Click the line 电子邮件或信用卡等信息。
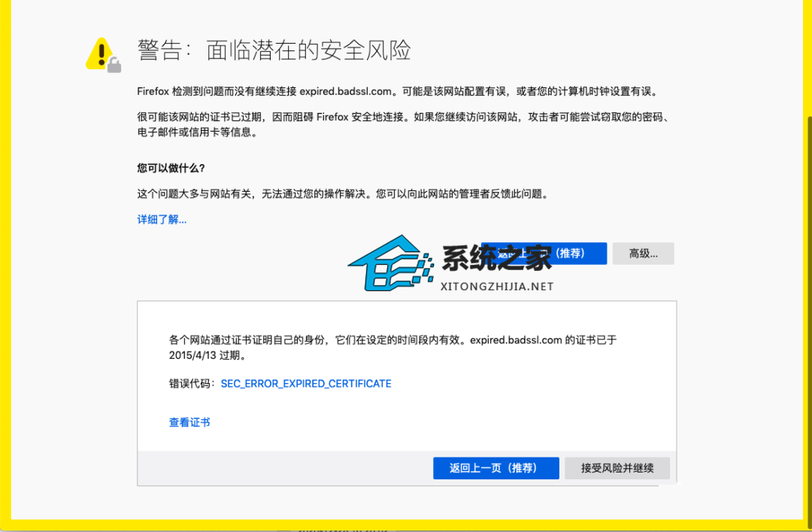The height and width of the screenshot is (532, 812). click(x=197, y=132)
